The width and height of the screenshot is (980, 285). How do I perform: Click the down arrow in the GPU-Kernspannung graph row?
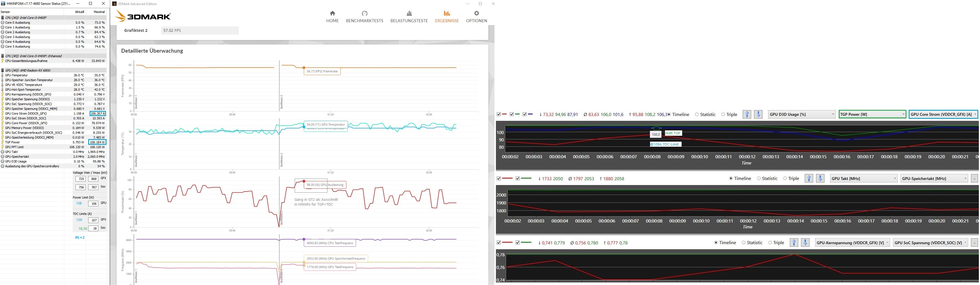[805, 242]
